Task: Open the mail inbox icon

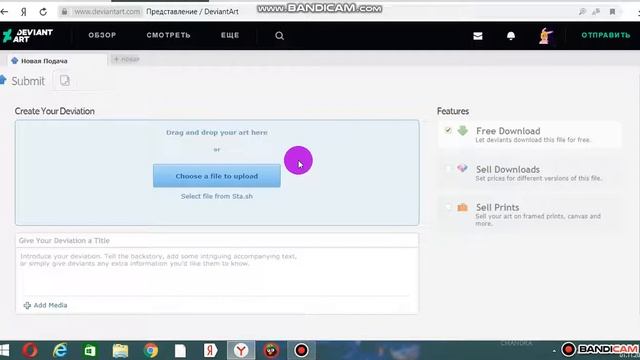Action: point(478,36)
